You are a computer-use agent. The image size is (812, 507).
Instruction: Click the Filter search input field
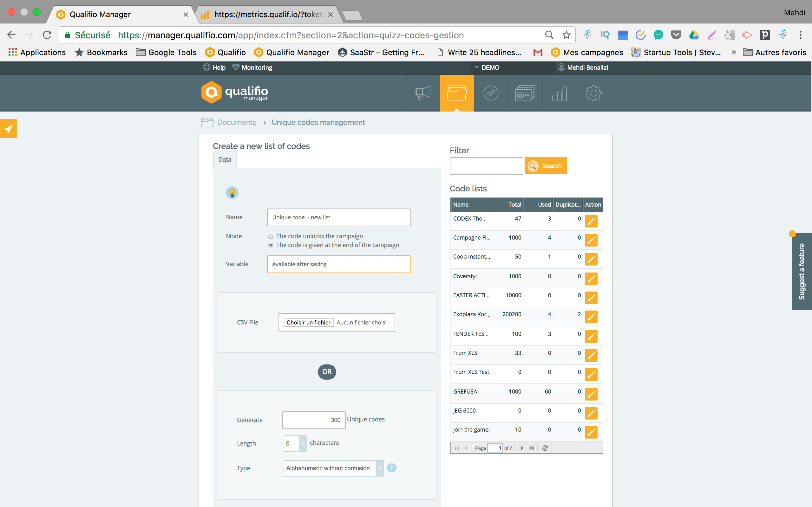tap(486, 166)
